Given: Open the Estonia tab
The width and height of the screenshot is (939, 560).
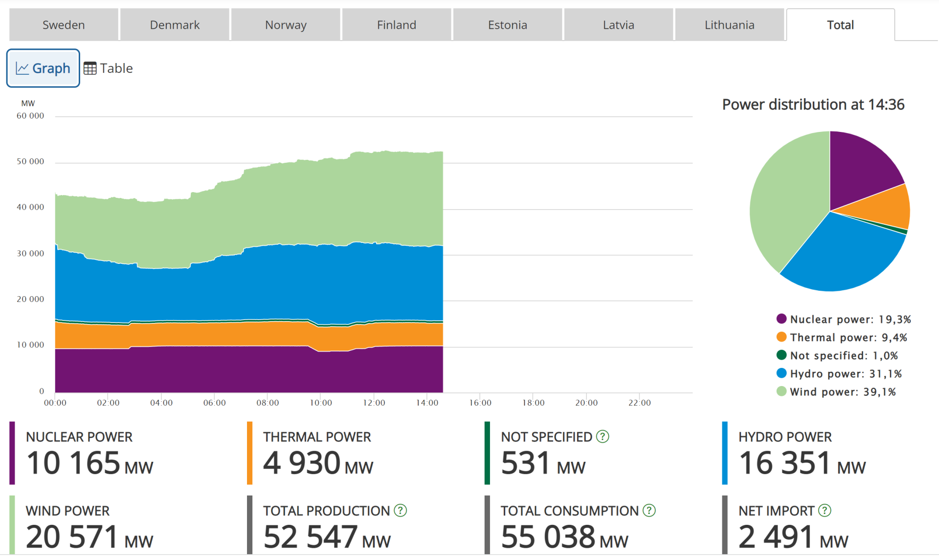Looking at the screenshot, I should pyautogui.click(x=508, y=25).
